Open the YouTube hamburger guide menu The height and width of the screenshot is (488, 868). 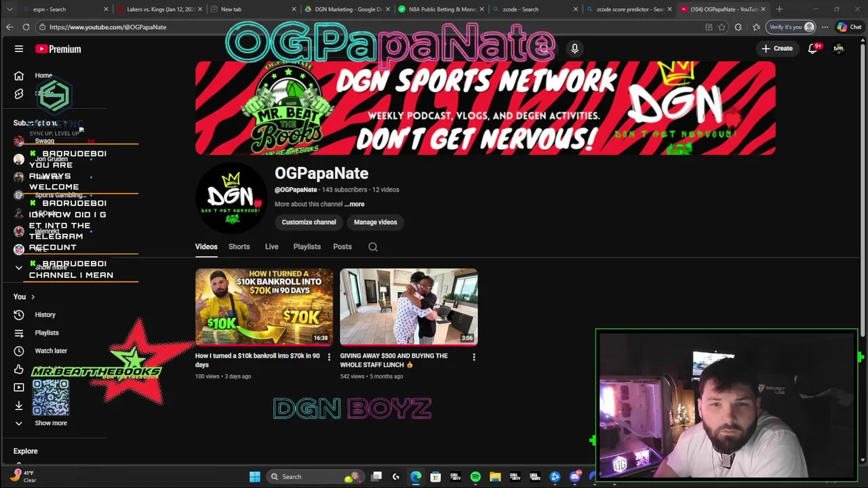click(x=19, y=49)
